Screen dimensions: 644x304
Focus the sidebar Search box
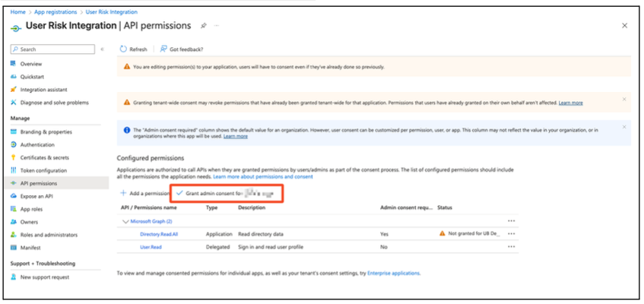pyautogui.click(x=52, y=49)
